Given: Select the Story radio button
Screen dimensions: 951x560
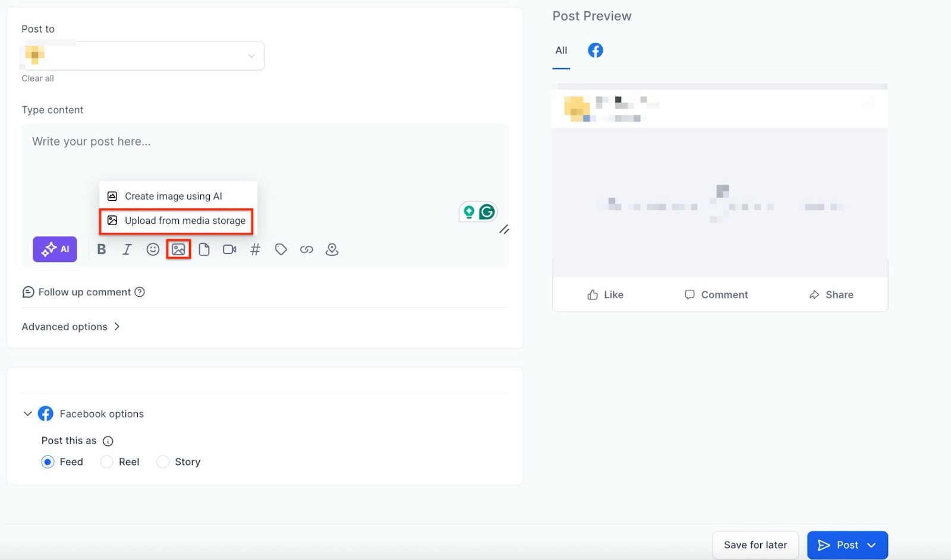Looking at the screenshot, I should pos(162,462).
